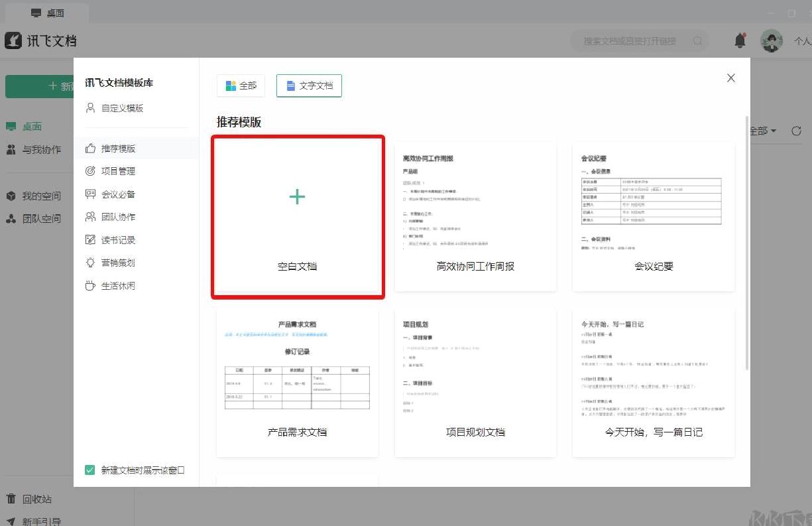Screen dimensions: 812x526
Task: Switch to the 全部 tab in the dialog
Action: tap(241, 86)
